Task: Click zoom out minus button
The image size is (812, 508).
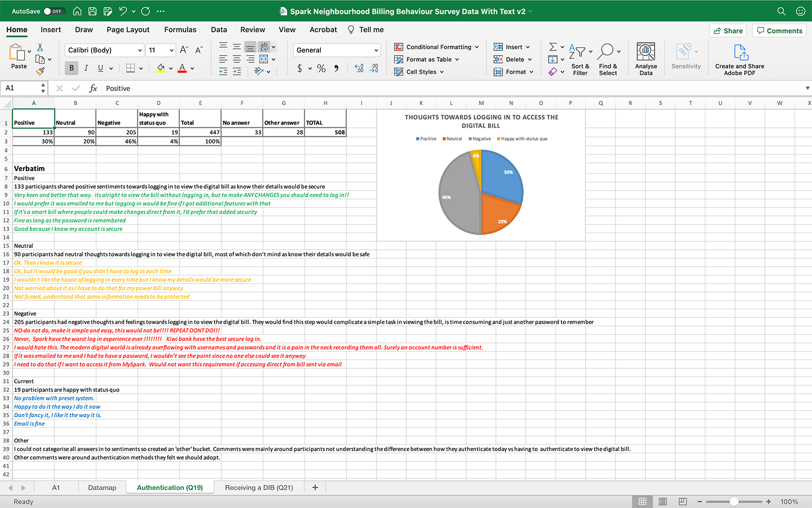Action: pyautogui.click(x=700, y=501)
